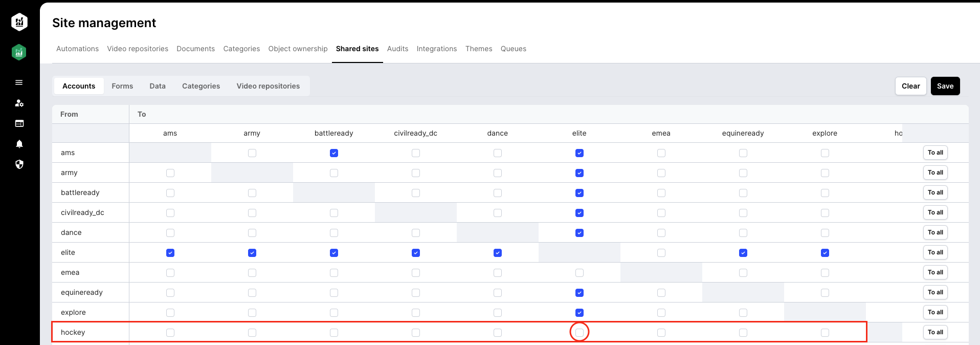Check elite to emea checkbox
980x345 pixels.
(x=661, y=253)
